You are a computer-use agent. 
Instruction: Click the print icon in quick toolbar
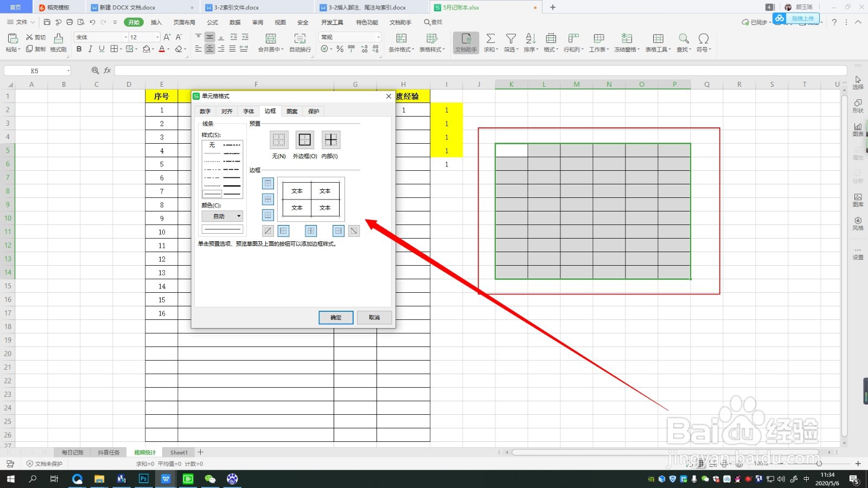click(69, 22)
